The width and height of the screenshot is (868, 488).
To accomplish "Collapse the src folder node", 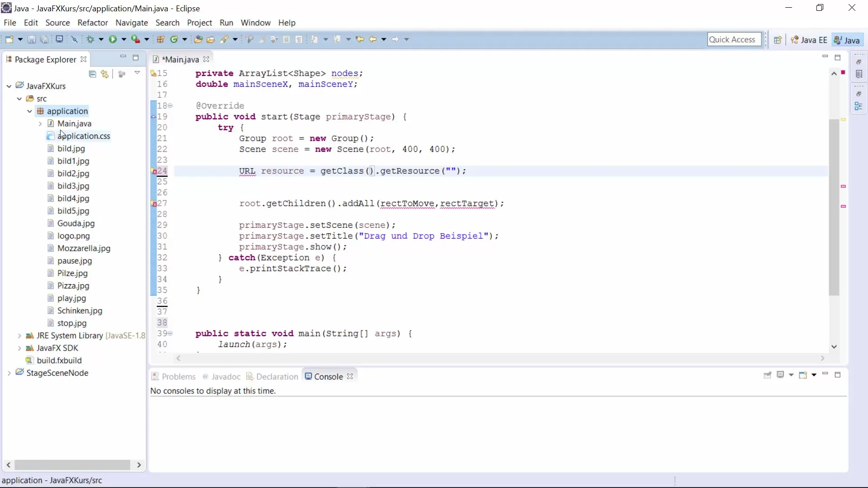I will pos(19,99).
